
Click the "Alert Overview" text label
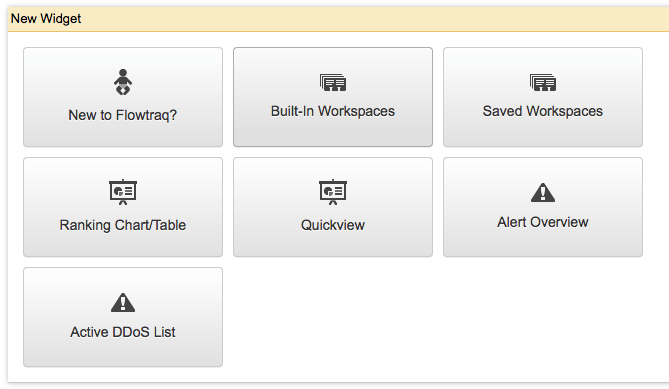543,222
